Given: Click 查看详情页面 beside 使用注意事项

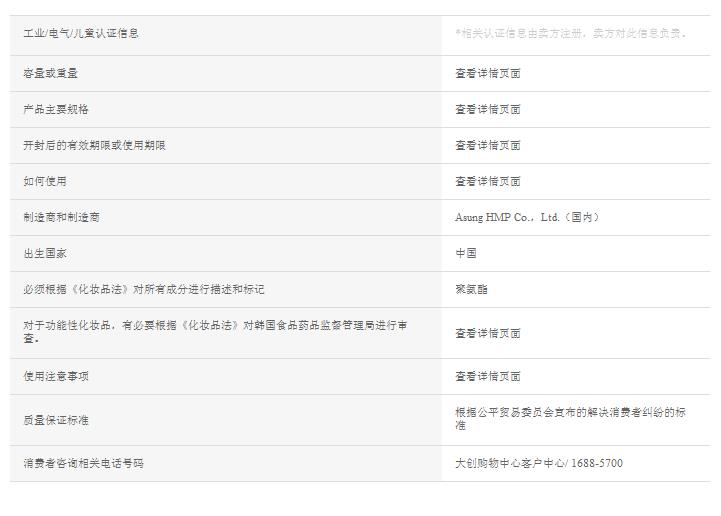Looking at the screenshot, I should pos(488,376).
